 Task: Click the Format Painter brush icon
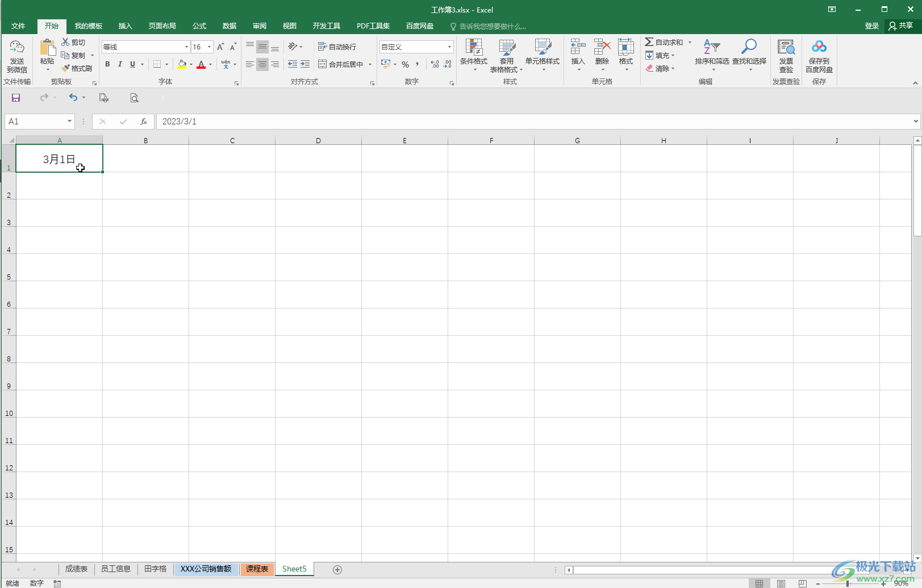(65, 68)
